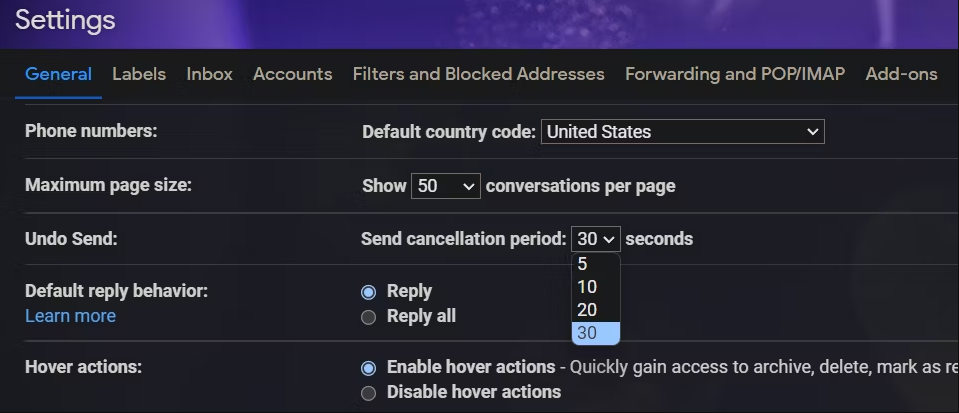The height and width of the screenshot is (413, 959).
Task: Open Filters and Blocked Addresses tab
Action: tap(478, 74)
